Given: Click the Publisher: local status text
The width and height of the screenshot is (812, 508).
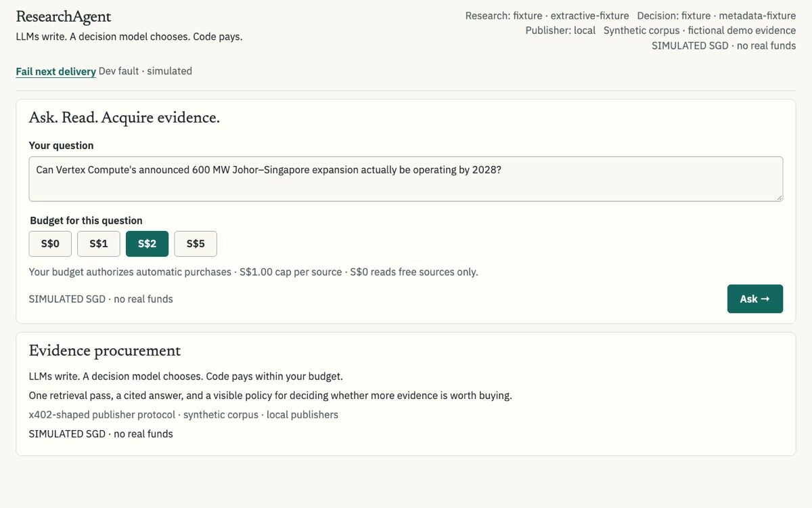Looking at the screenshot, I should click(560, 30).
